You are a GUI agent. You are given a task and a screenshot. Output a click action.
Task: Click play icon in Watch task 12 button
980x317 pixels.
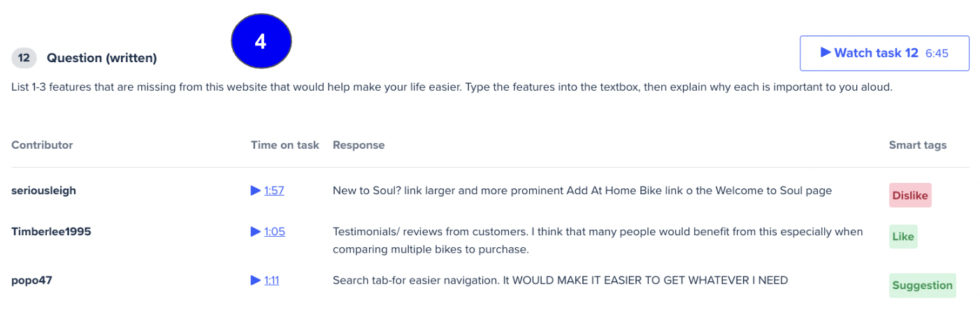(x=826, y=52)
